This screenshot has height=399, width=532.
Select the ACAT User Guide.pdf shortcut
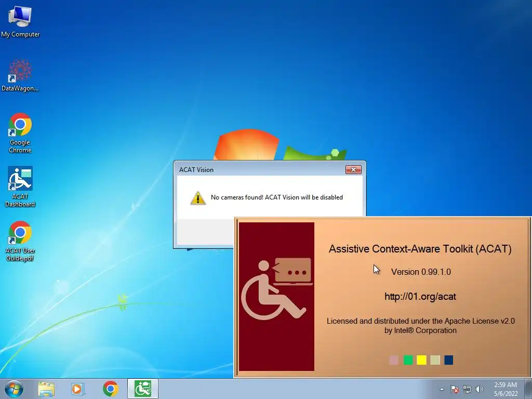coord(20,241)
